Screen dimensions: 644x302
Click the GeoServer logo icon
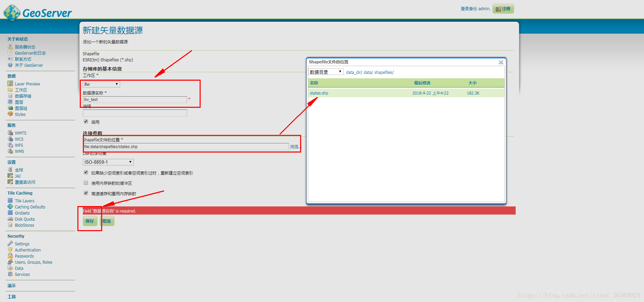(x=12, y=13)
